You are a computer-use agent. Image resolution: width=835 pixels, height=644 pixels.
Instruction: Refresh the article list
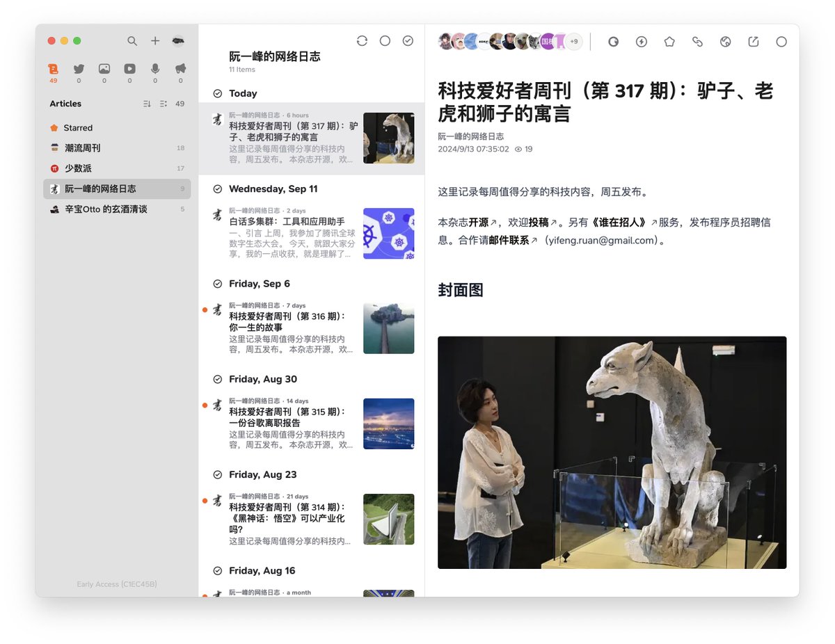tap(361, 41)
